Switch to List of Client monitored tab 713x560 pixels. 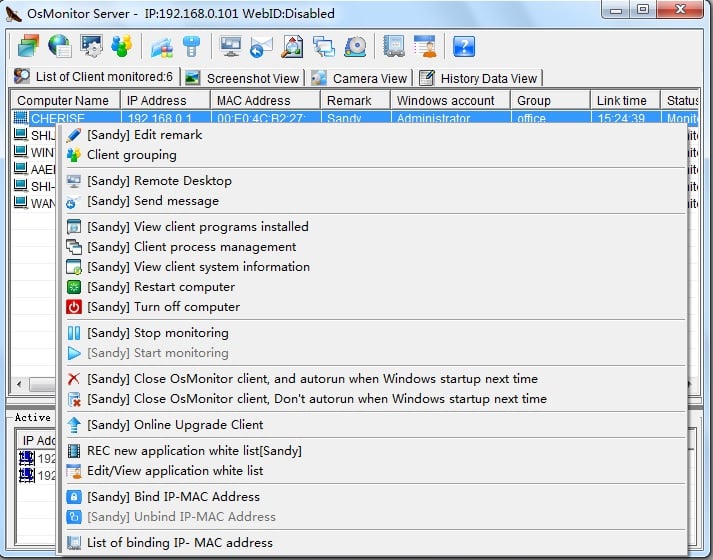pyautogui.click(x=95, y=77)
